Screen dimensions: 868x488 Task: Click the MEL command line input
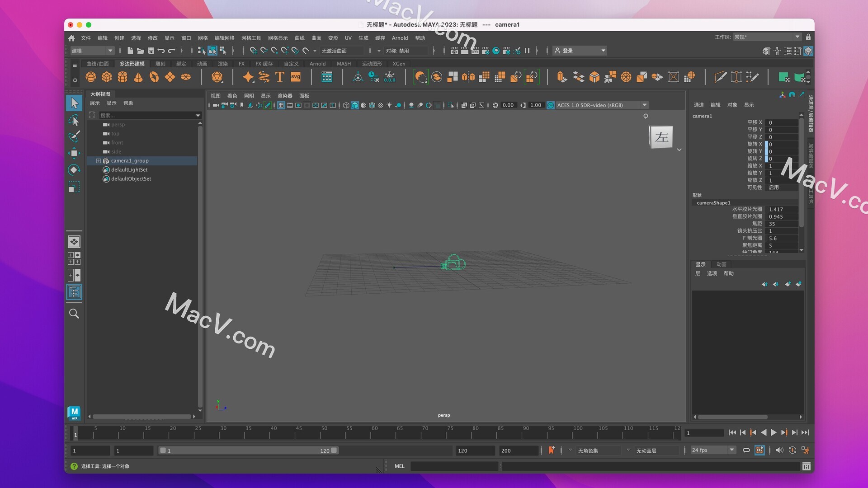(454, 466)
